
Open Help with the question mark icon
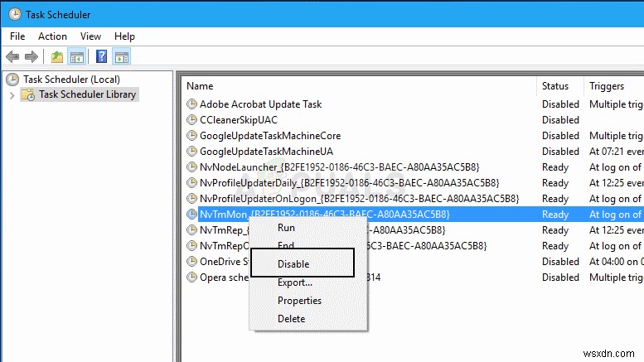click(x=101, y=56)
